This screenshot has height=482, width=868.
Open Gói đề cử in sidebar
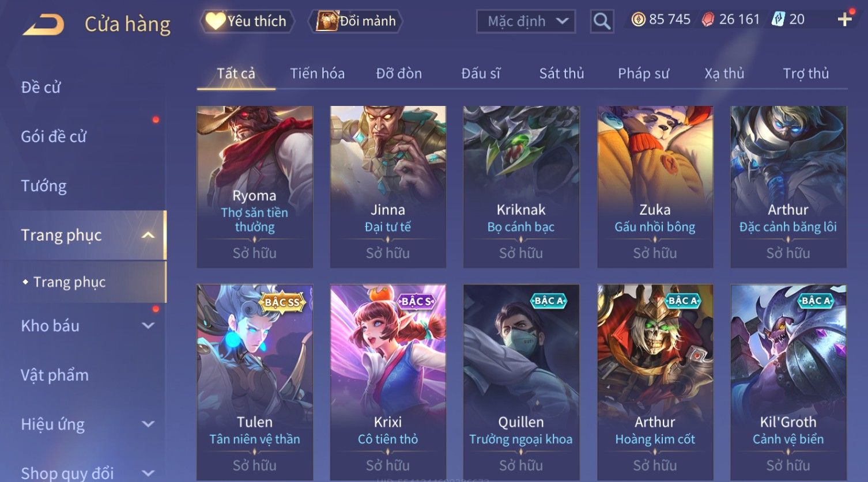coord(54,136)
